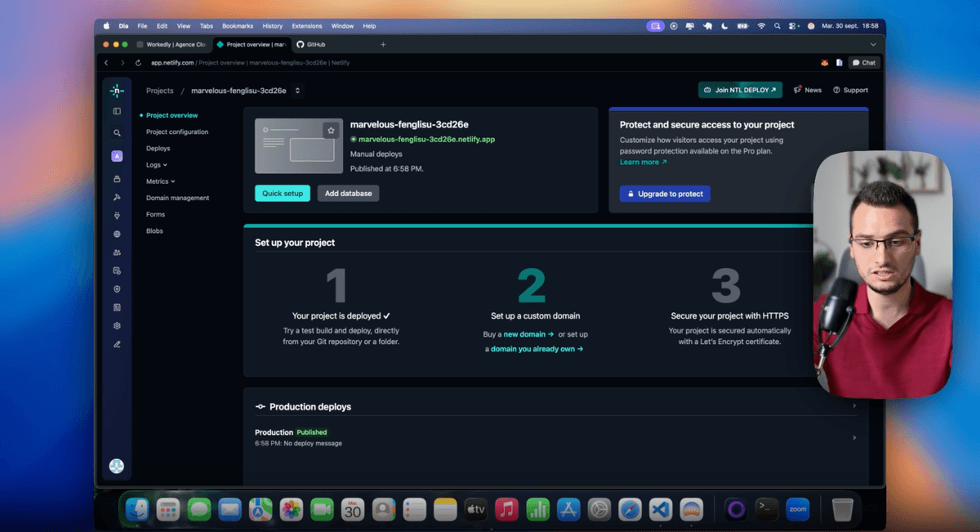Image resolution: width=980 pixels, height=532 pixels.
Task: Expand the Production deploys section chevron
Action: click(x=854, y=406)
